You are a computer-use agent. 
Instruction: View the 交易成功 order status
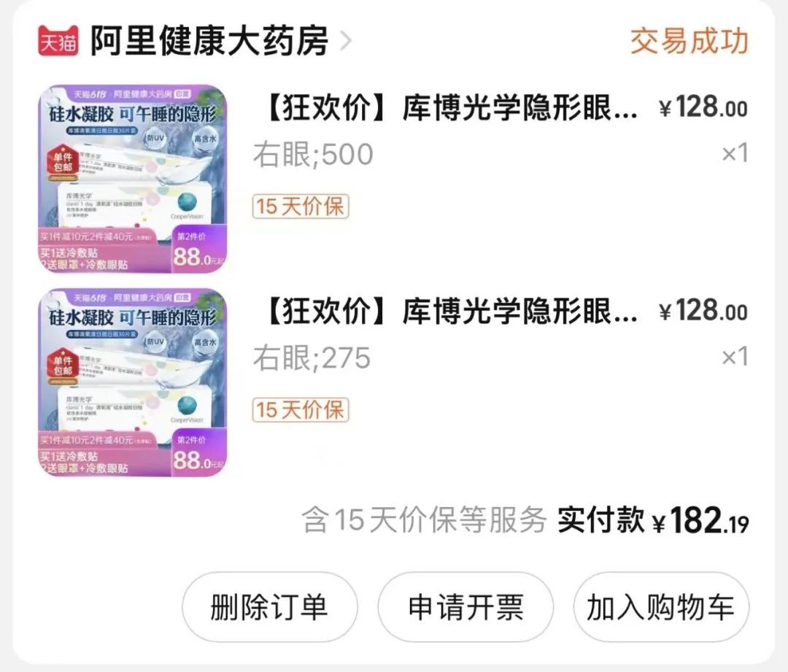[x=689, y=41]
